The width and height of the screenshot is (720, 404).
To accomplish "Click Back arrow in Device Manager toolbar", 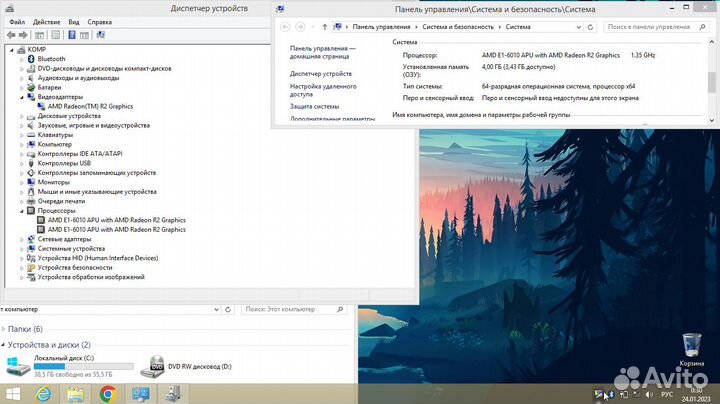I will (11, 35).
